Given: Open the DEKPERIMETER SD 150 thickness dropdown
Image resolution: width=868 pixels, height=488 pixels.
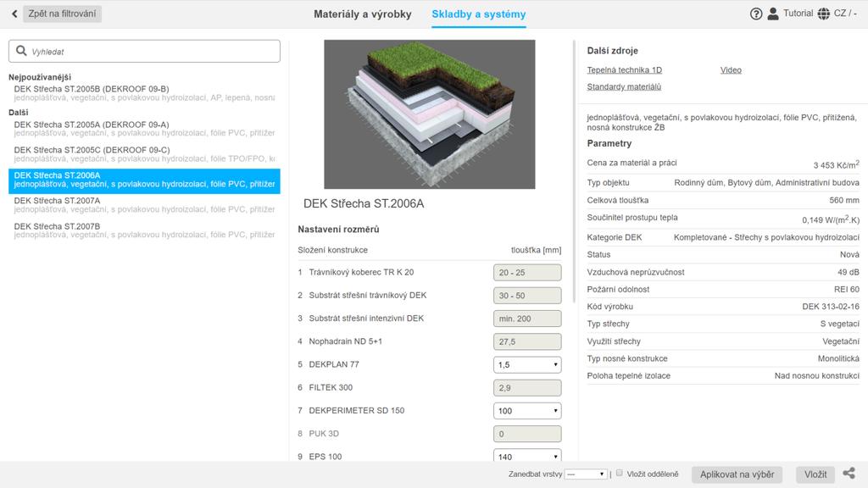Looking at the screenshot, I should click(x=527, y=411).
